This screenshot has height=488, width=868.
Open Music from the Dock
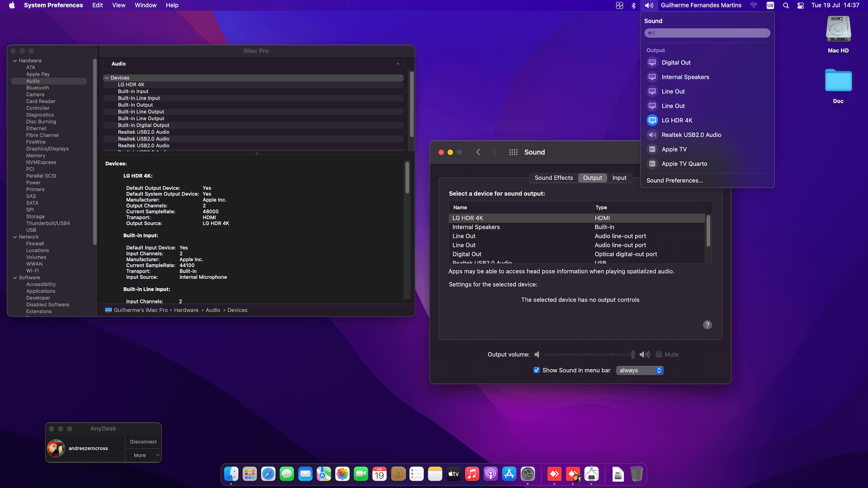472,474
